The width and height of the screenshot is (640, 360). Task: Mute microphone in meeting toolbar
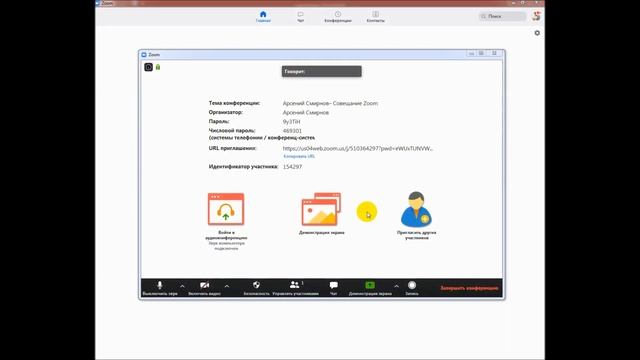(160, 288)
